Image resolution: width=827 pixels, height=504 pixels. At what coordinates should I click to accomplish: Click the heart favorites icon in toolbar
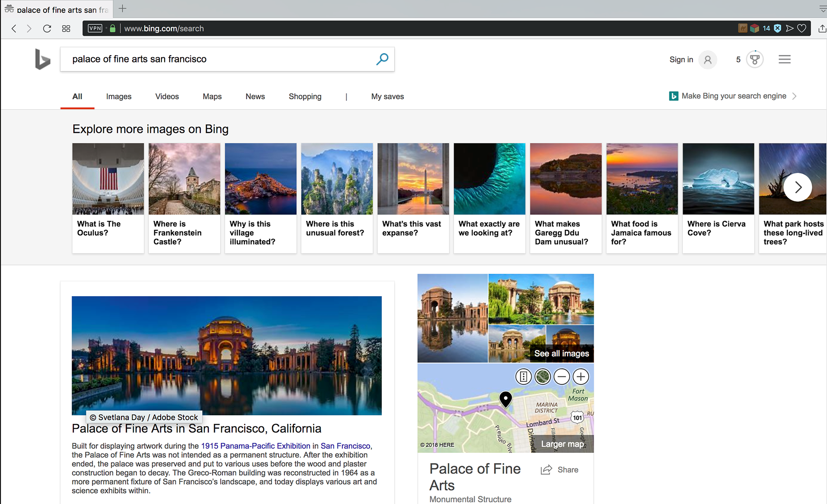[x=802, y=28]
